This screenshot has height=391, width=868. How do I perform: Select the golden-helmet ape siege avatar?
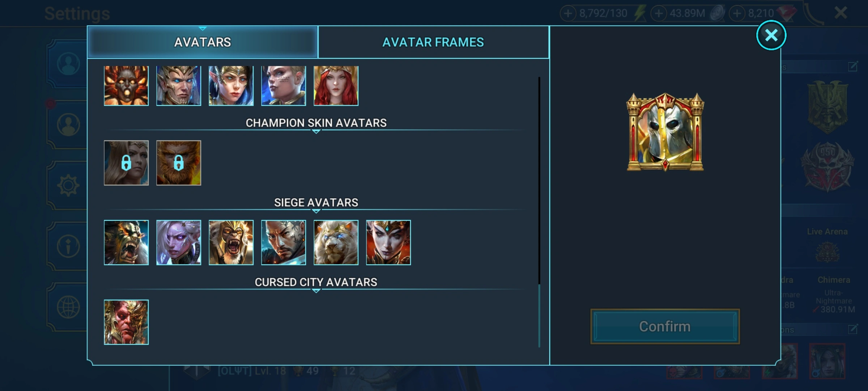click(x=231, y=243)
